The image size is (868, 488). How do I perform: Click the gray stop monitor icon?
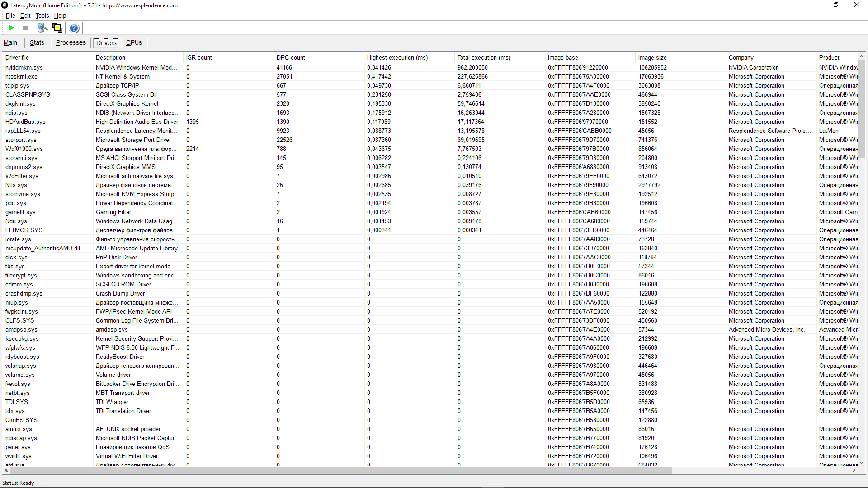(x=26, y=28)
